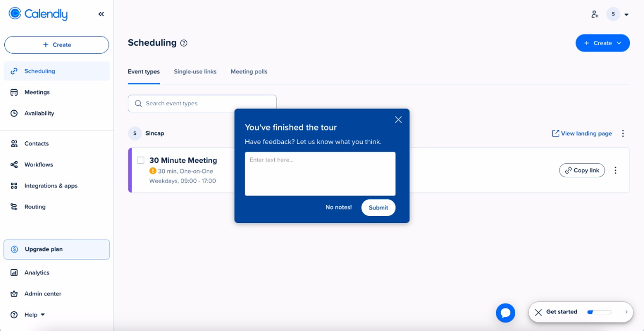Open Workflows from the sidebar
The width and height of the screenshot is (644, 331).
click(x=38, y=164)
